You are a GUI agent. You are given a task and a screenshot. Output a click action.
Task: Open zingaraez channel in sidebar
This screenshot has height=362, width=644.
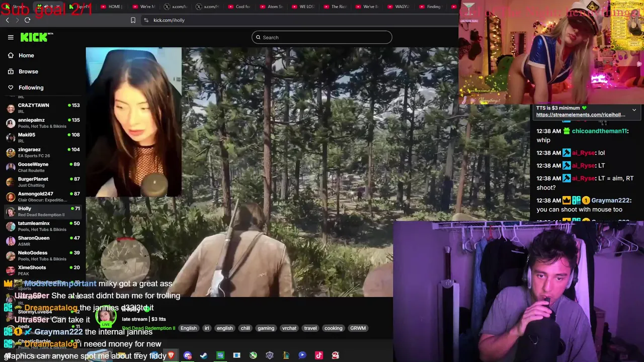point(43,152)
